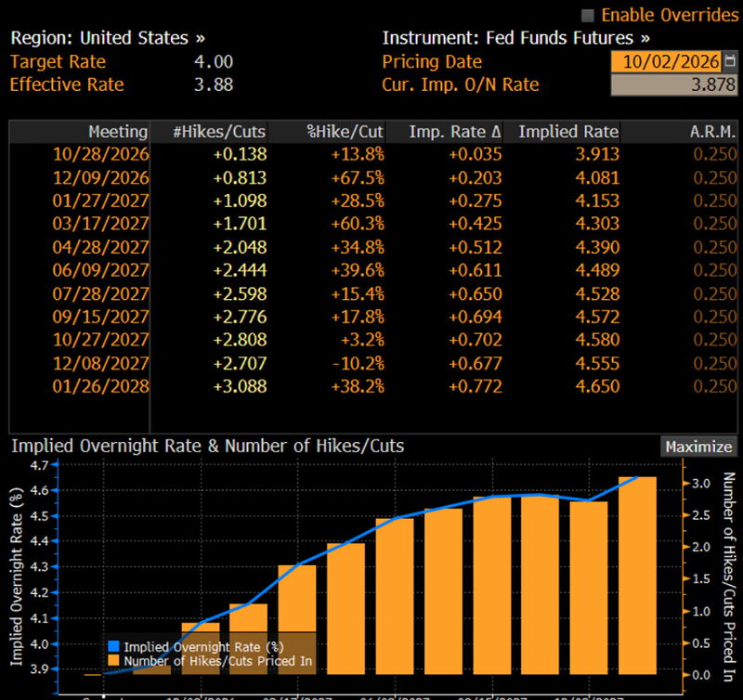This screenshot has height=700, width=743.
Task: Click the Effective Rate value 3.88
Action: (214, 84)
